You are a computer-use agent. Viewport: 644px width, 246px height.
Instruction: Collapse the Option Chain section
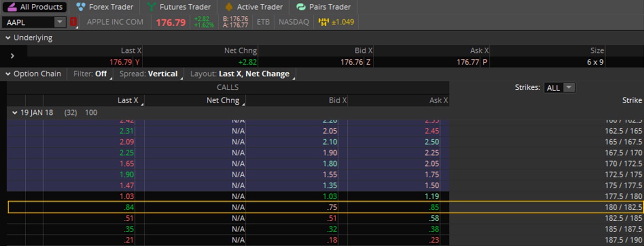tap(8, 74)
